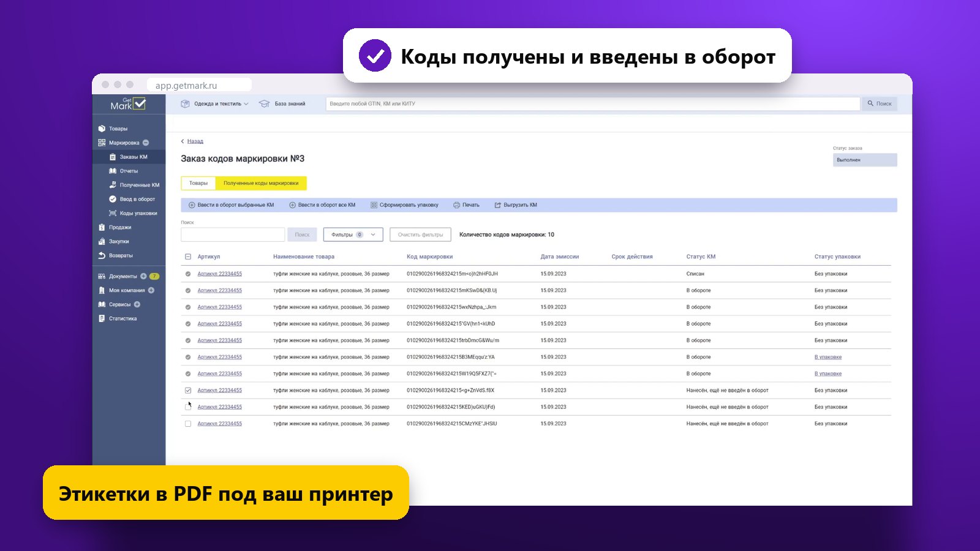The image size is (980, 551).
Task: Sort by the Дата эмиссии column header
Action: tap(559, 257)
